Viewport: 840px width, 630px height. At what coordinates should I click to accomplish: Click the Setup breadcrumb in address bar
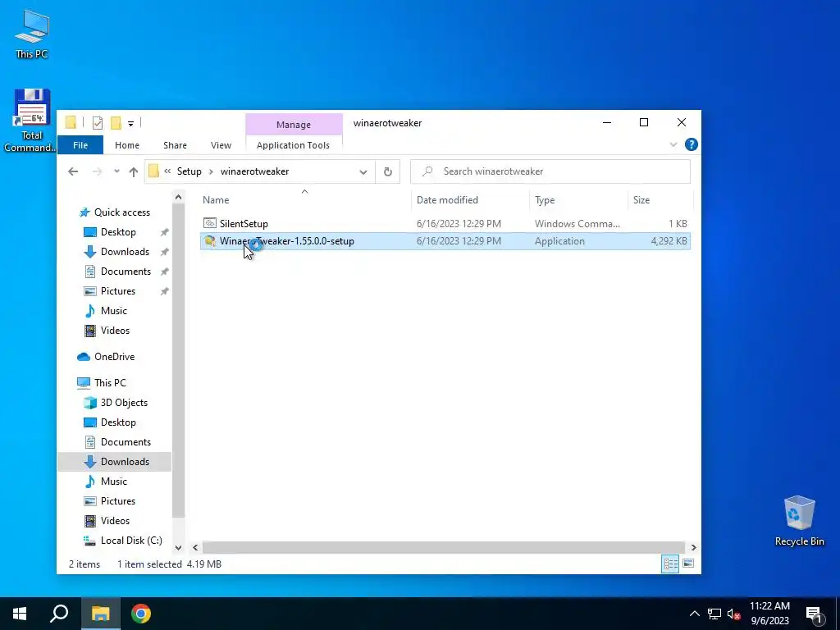pyautogui.click(x=189, y=171)
